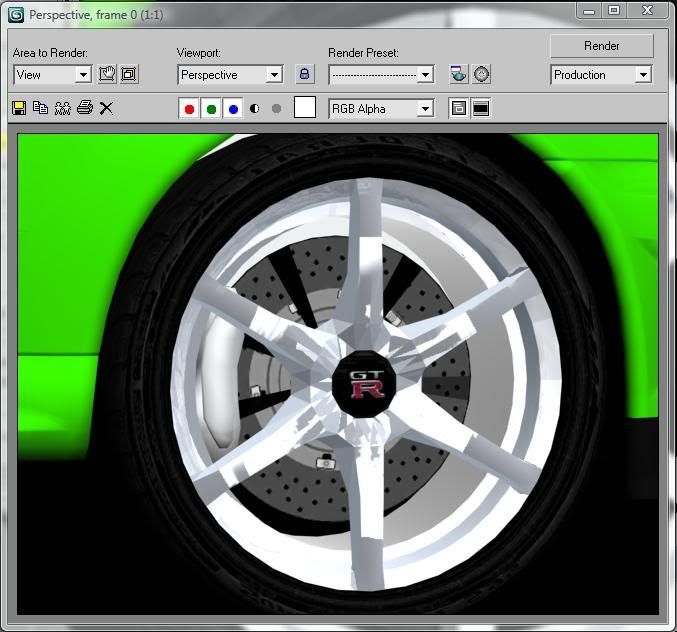This screenshot has height=632, width=677.
Task: Open the Production render mode dropdown
Action: [x=601, y=75]
